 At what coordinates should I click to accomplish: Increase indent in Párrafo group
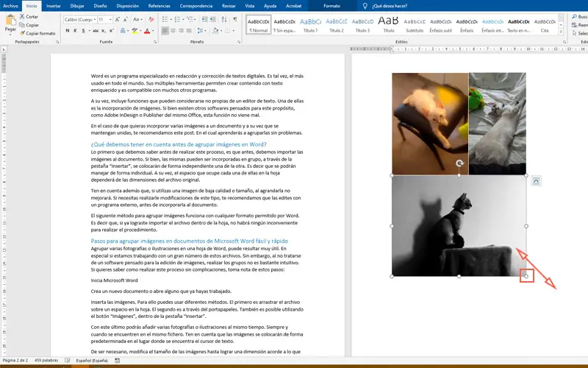(212, 19)
